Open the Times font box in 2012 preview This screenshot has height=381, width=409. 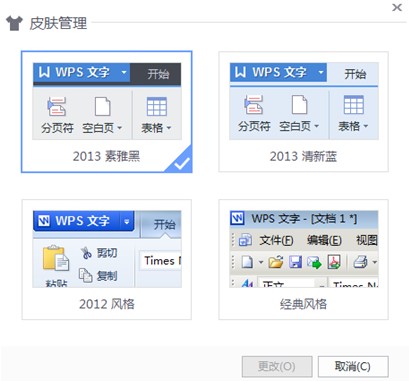(160, 260)
